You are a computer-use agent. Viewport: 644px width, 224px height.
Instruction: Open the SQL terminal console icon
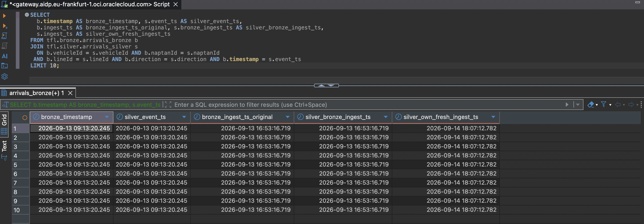tap(5, 66)
